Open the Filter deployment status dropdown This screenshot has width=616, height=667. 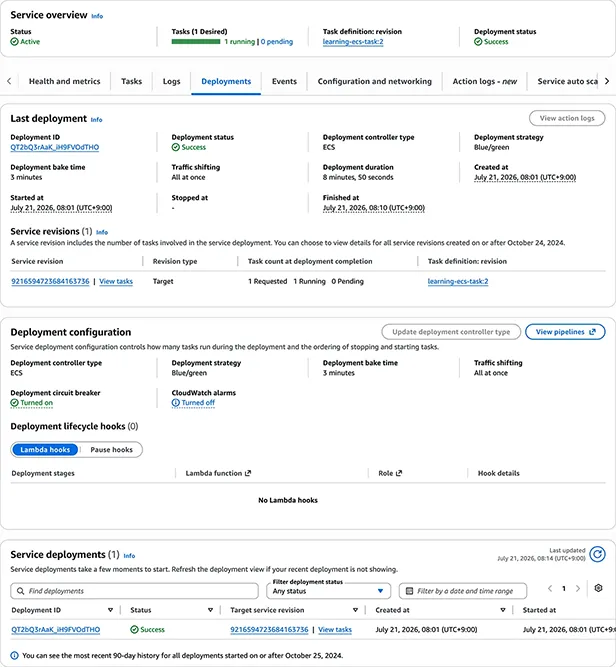(x=328, y=591)
